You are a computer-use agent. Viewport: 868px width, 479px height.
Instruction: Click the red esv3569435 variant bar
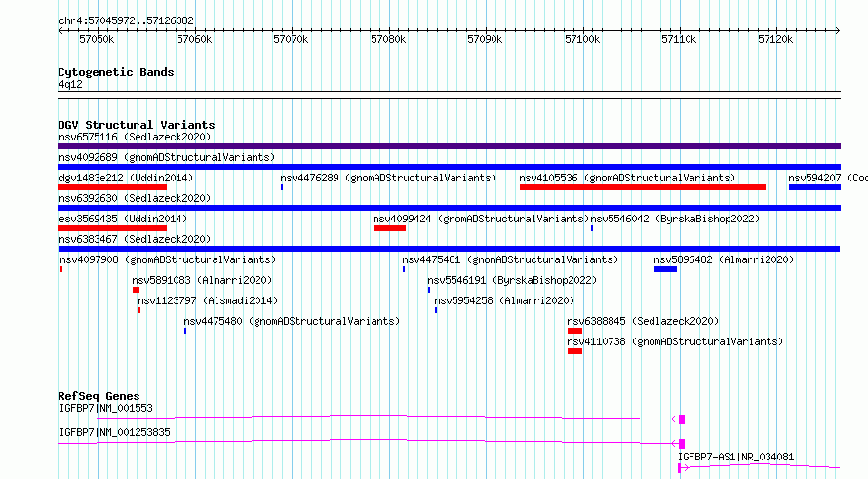[112, 228]
